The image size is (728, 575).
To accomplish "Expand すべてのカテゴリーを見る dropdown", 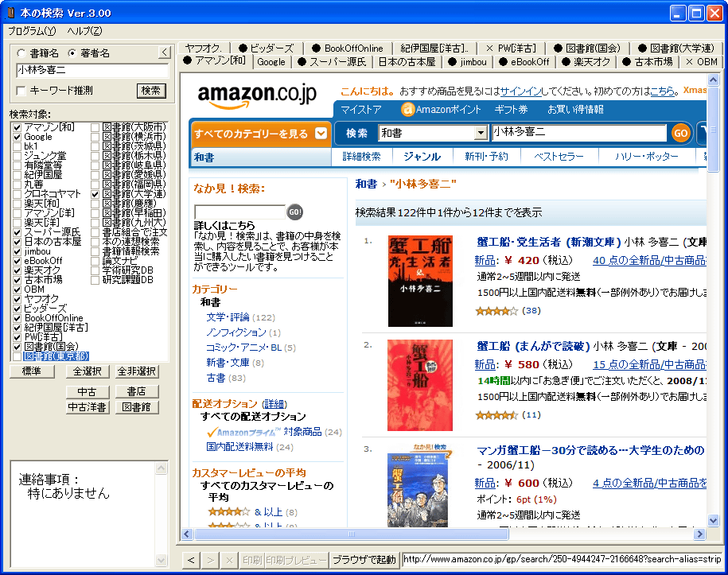I will click(321, 134).
